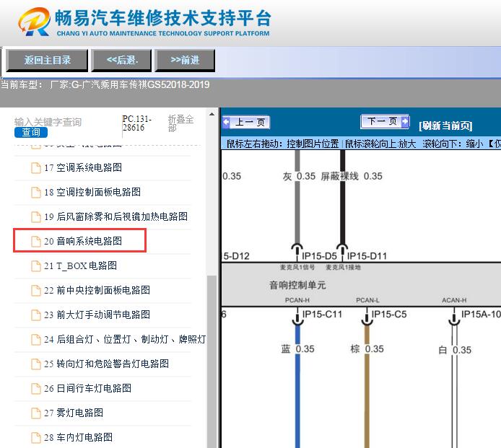This screenshot has height=448, width=501.
Task: Click connector label IP15-D5
Action: tap(319, 256)
